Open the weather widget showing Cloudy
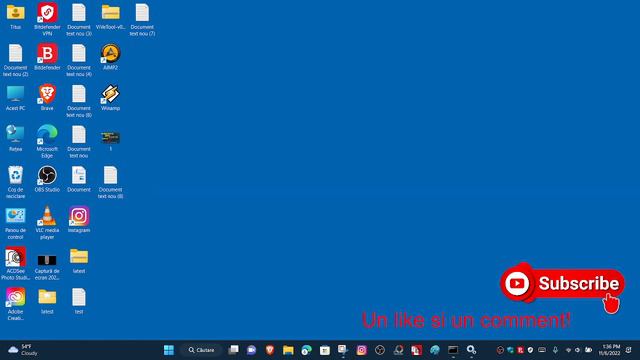Screen dimensions: 640x360 click(x=23, y=350)
